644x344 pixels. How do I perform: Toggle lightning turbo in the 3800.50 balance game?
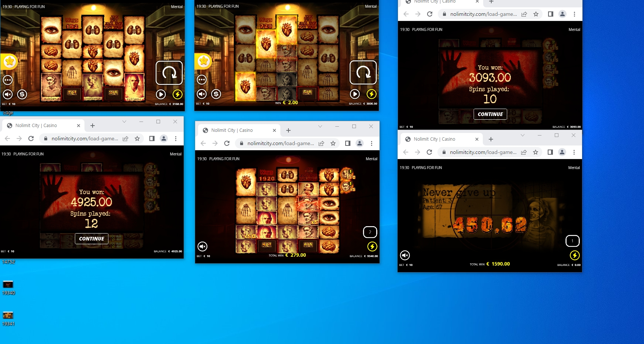pyautogui.click(x=372, y=94)
